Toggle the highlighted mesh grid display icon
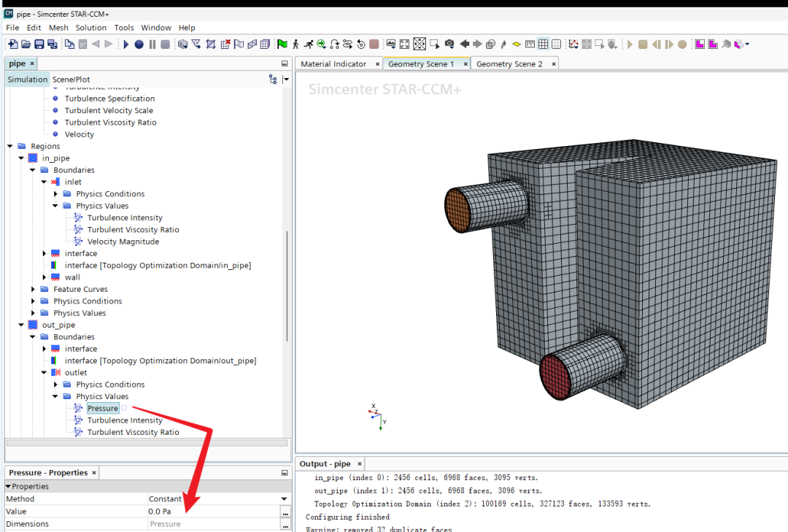Image resolution: width=788 pixels, height=532 pixels. [x=544, y=45]
